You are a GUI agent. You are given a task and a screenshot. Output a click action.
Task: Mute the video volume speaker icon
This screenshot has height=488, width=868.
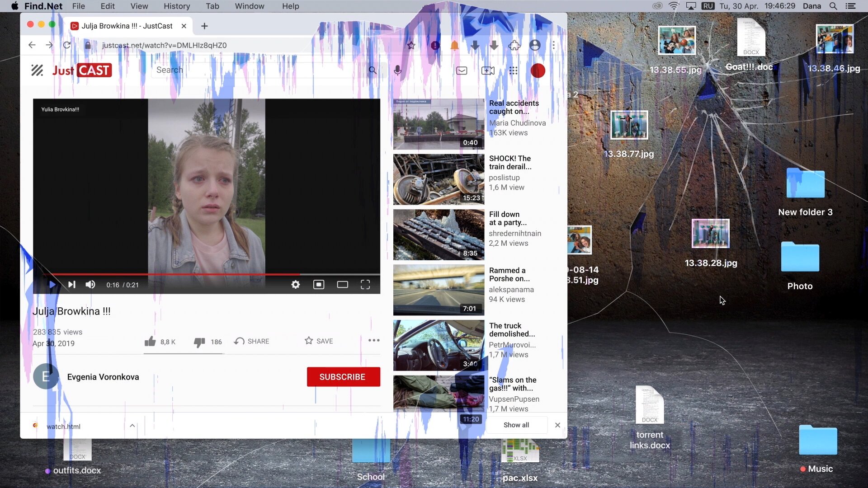coord(90,285)
